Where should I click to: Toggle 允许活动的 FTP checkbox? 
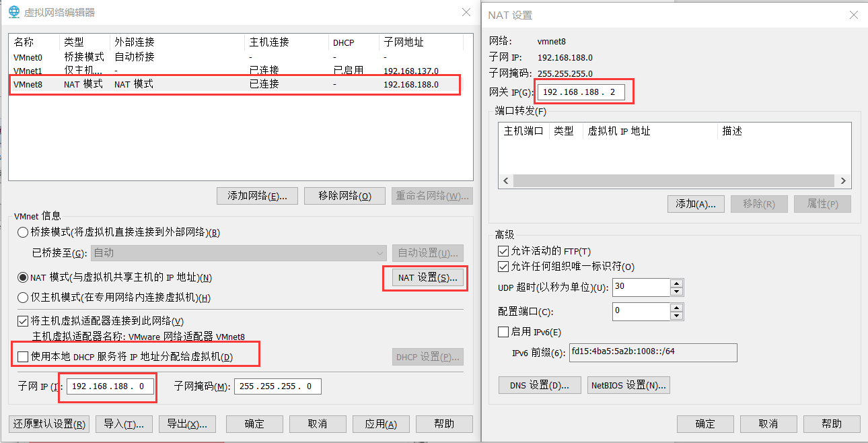tap(503, 251)
